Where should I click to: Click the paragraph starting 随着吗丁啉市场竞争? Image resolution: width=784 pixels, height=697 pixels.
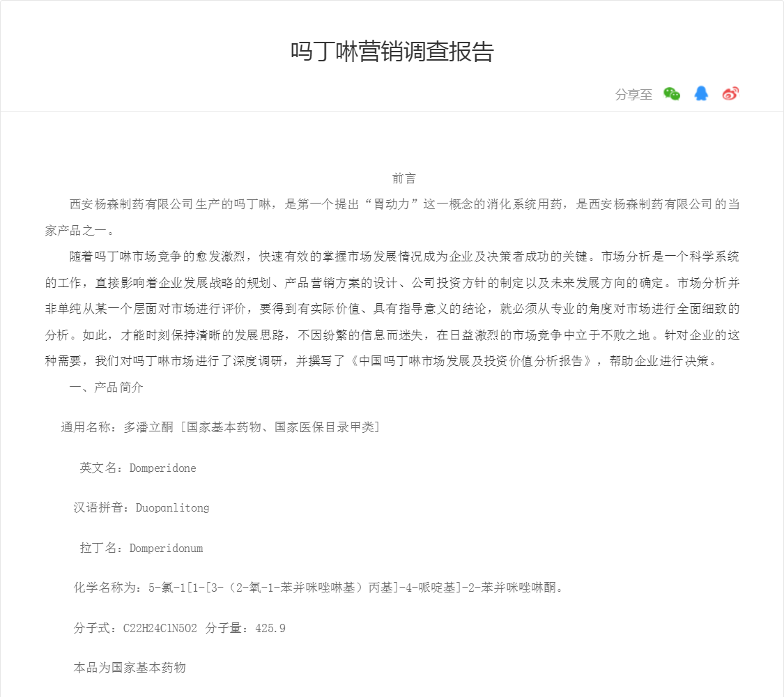392,309
